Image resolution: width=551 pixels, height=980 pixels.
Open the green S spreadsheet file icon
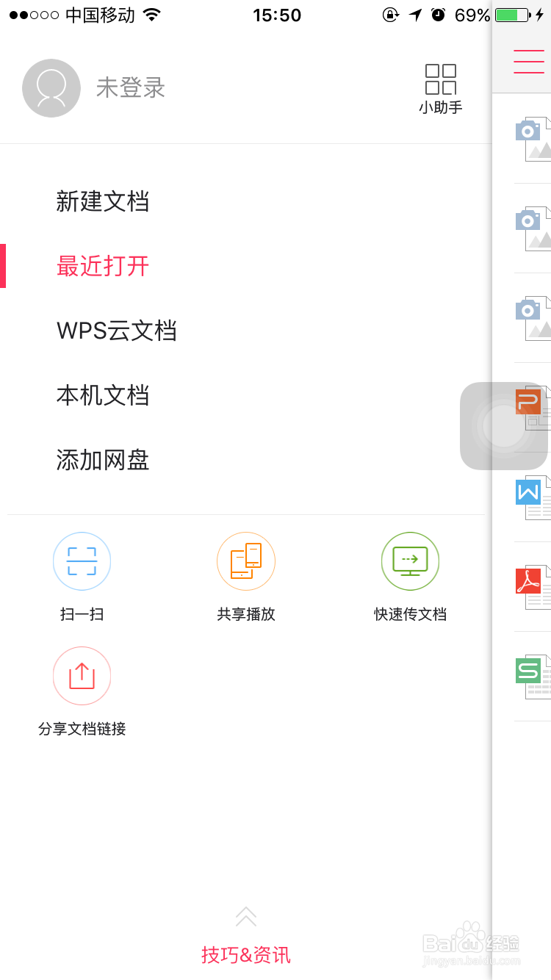tap(533, 677)
